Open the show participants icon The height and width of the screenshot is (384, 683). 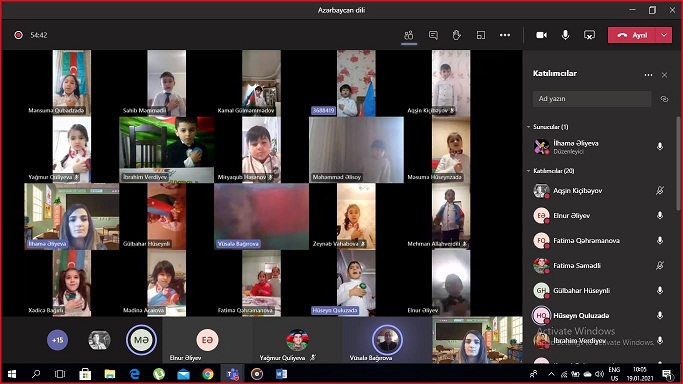(409, 35)
